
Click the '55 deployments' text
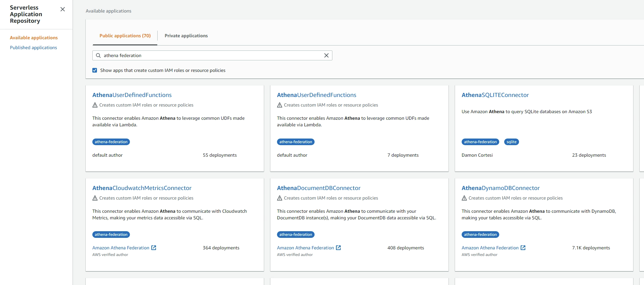click(x=220, y=155)
